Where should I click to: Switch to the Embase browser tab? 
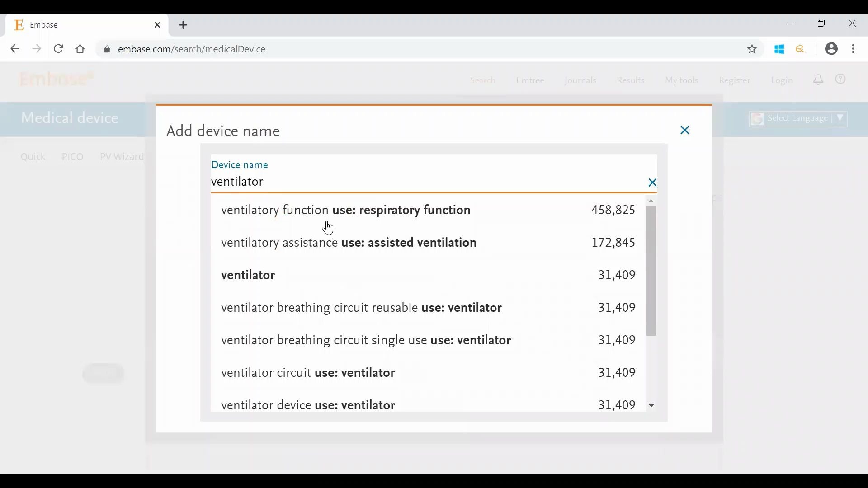point(81,25)
